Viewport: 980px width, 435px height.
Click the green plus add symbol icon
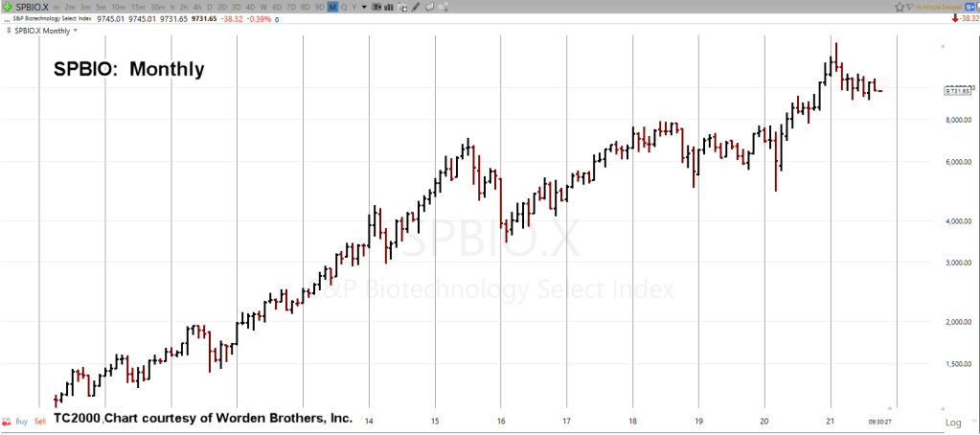[x=6, y=6]
